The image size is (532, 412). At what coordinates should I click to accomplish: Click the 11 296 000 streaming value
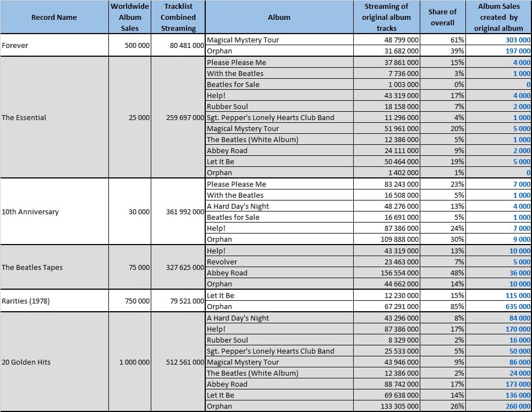386,117
